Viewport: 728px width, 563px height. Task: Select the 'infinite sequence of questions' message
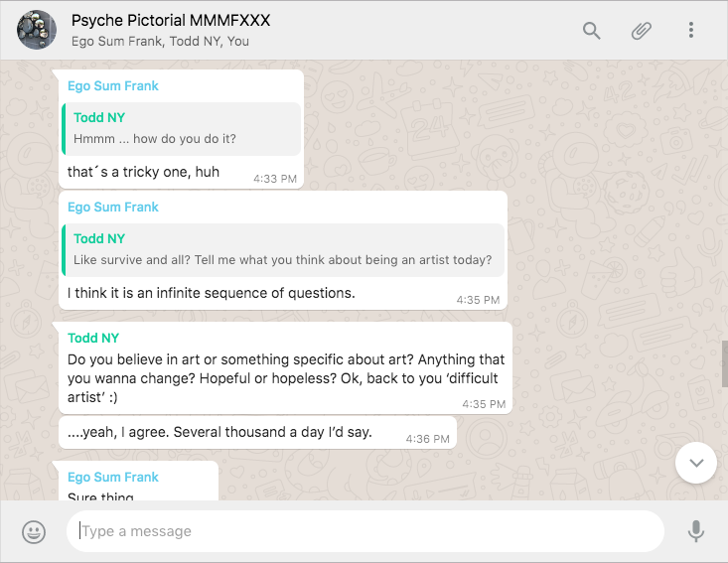(x=212, y=293)
